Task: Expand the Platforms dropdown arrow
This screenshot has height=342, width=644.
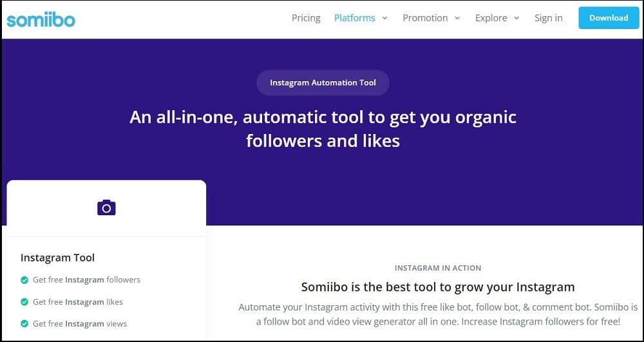Action: 385,18
